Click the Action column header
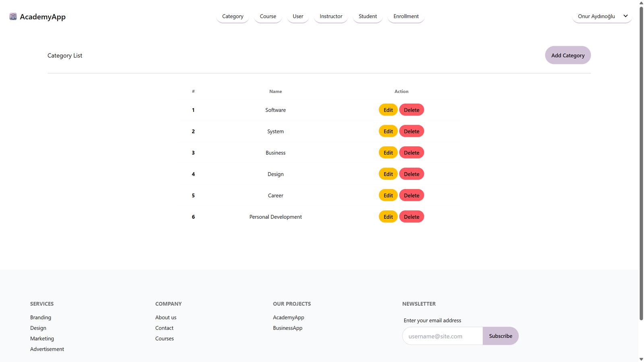644x362 pixels. [x=401, y=91]
